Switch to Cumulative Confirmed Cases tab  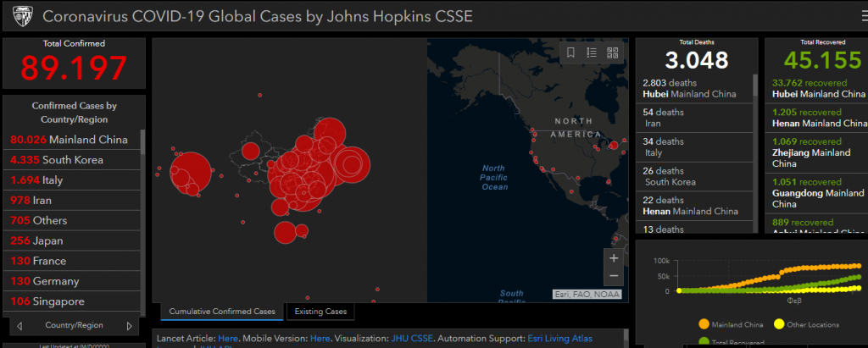coord(222,312)
